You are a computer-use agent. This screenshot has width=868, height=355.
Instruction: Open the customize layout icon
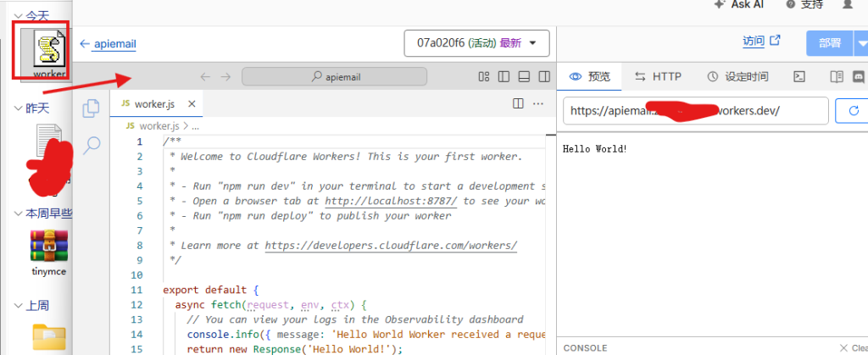point(484,77)
